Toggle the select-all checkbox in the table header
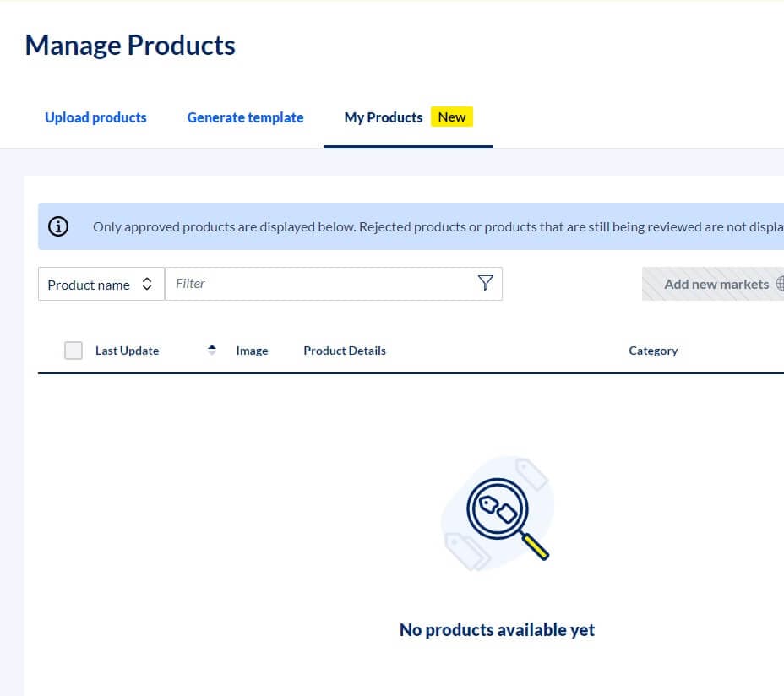 [x=73, y=350]
